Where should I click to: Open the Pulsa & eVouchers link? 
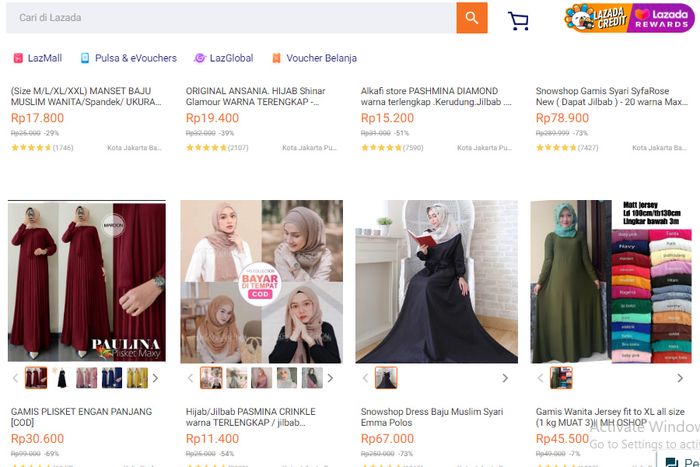(129, 58)
